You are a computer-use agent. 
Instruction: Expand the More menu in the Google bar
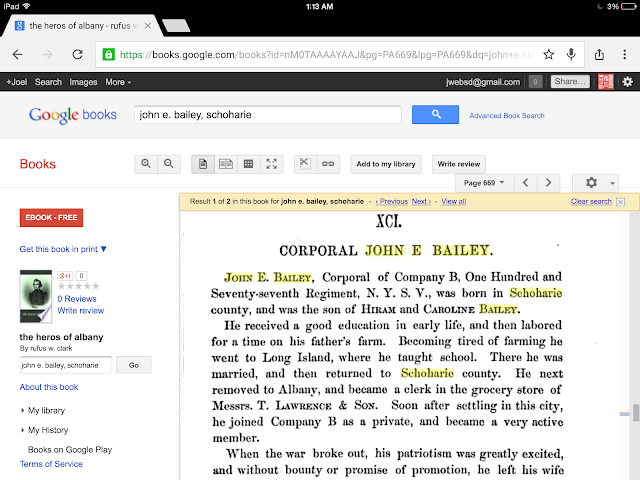tap(118, 82)
